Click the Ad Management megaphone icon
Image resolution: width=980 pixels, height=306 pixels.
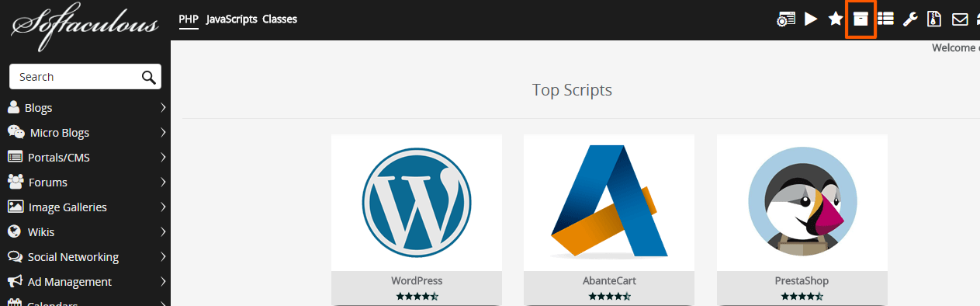click(x=15, y=281)
